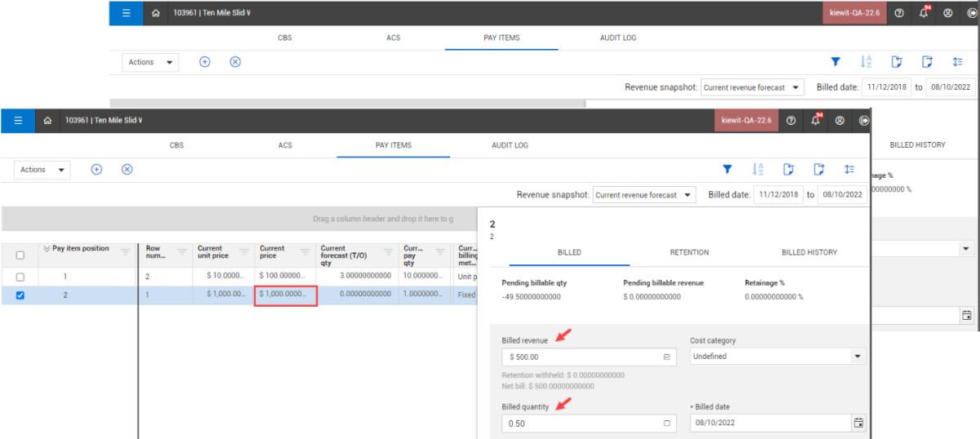Open the Actions dropdown in the foreground window
This screenshot has height=439, width=980.
point(42,170)
